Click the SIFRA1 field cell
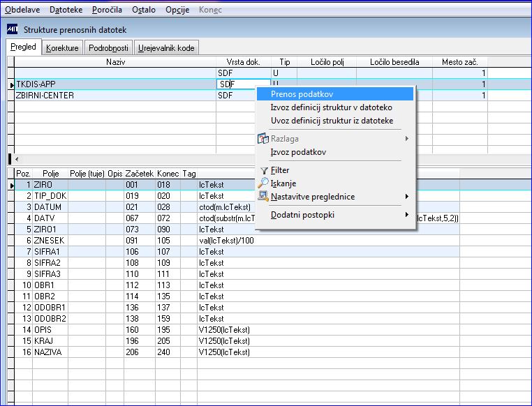 50,252
